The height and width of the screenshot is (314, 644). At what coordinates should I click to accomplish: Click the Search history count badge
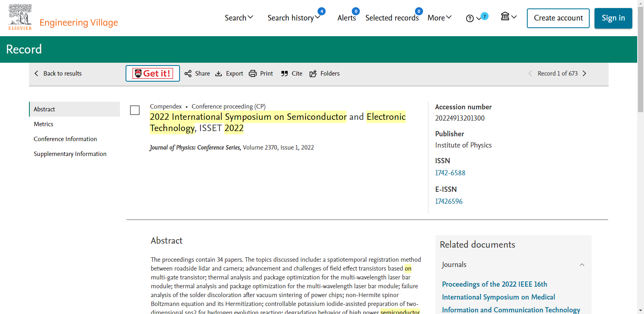[322, 11]
